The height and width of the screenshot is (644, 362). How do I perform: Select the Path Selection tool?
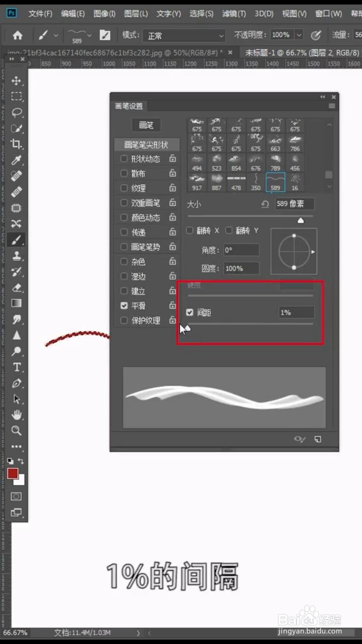(17, 399)
